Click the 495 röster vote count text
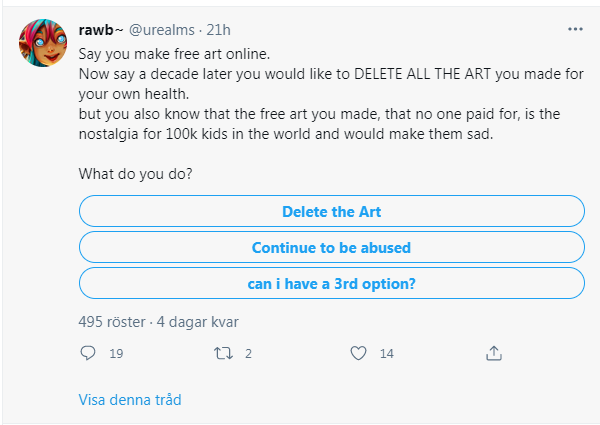600x425 pixels. pos(112,322)
